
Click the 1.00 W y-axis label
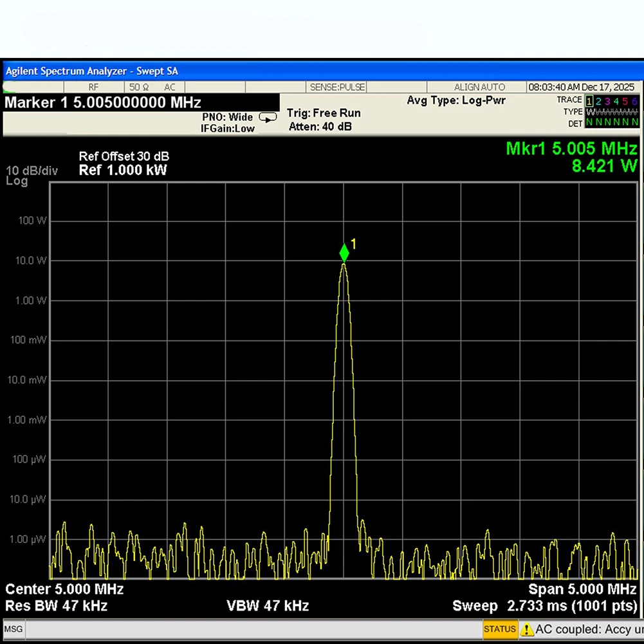point(31,300)
